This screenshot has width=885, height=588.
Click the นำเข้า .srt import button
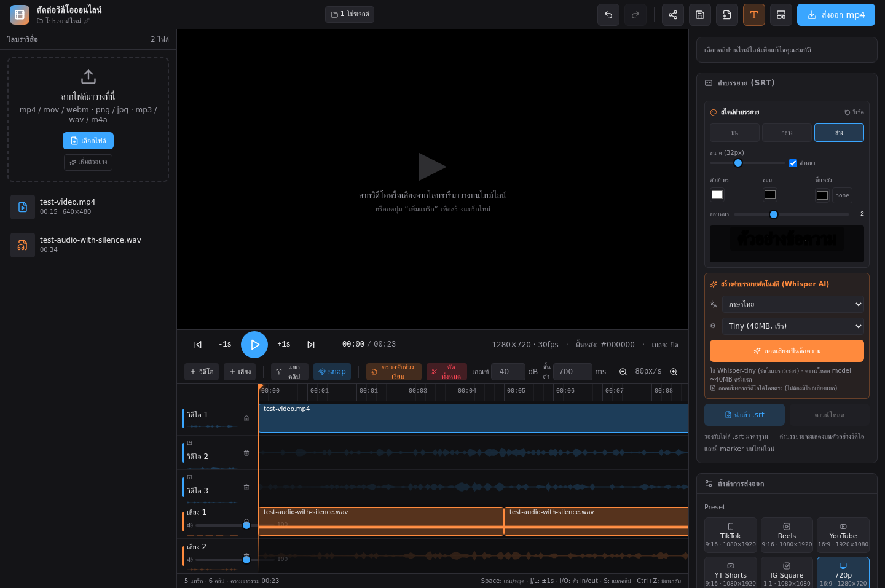[744, 415]
